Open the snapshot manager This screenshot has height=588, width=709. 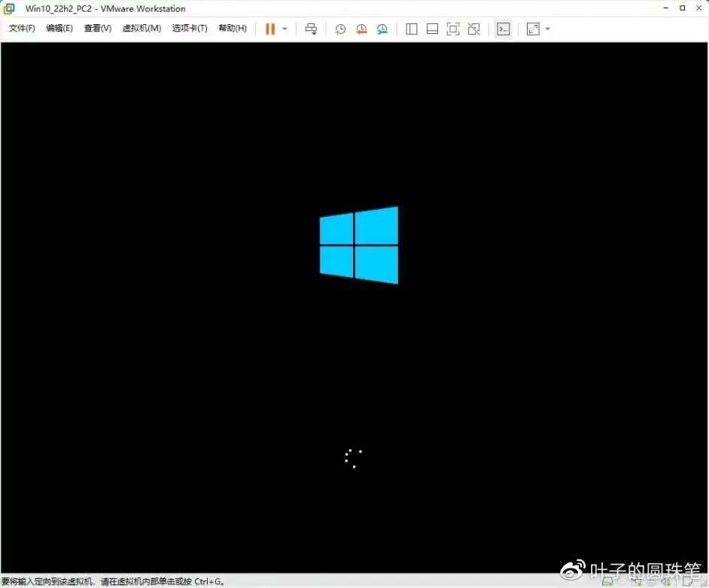382,29
